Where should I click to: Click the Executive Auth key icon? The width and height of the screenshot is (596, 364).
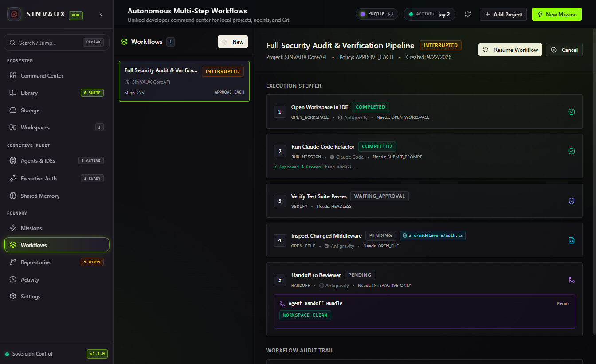coord(13,179)
